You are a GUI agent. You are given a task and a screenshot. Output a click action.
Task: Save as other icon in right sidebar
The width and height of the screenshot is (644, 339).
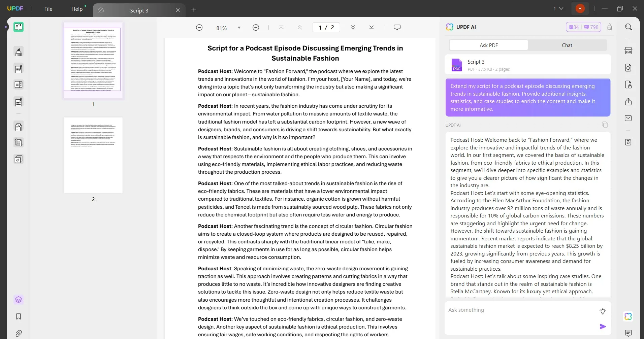pos(628,142)
